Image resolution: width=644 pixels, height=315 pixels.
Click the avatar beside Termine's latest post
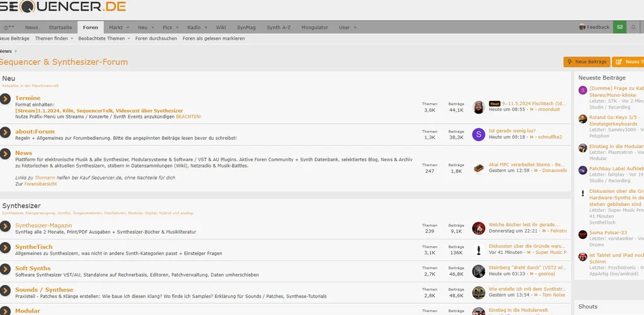[478, 106]
